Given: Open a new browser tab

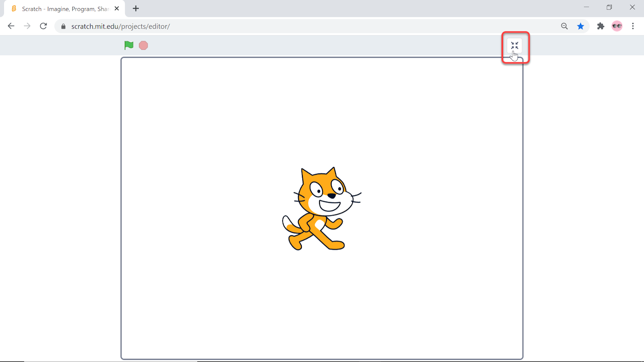Looking at the screenshot, I should (136, 8).
